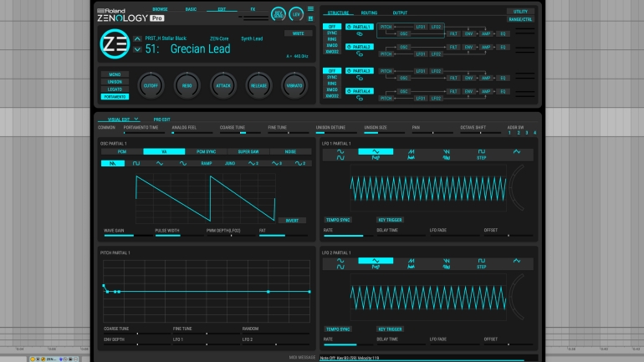The width and height of the screenshot is (644, 362).
Task: Toggle TEMPO SYNC in LFO 1
Action: click(338, 220)
